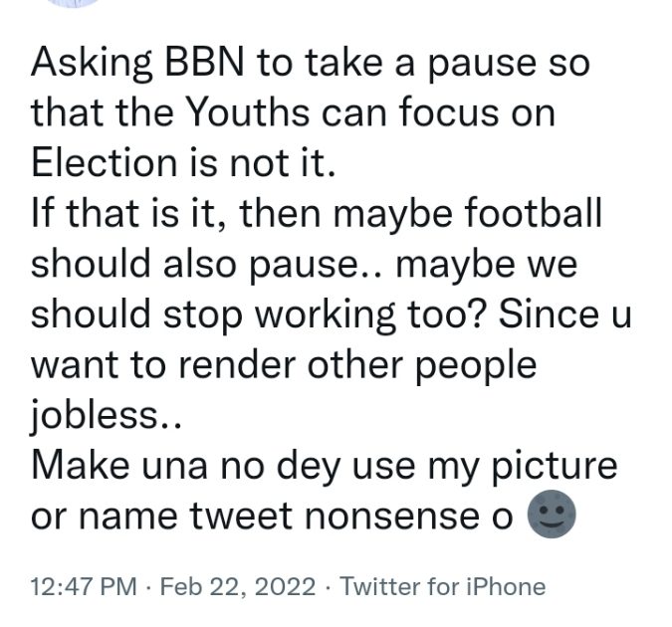The image size is (672, 627).
Task: Open the Twitter for iPhone source link
Action: pyautogui.click(x=443, y=587)
